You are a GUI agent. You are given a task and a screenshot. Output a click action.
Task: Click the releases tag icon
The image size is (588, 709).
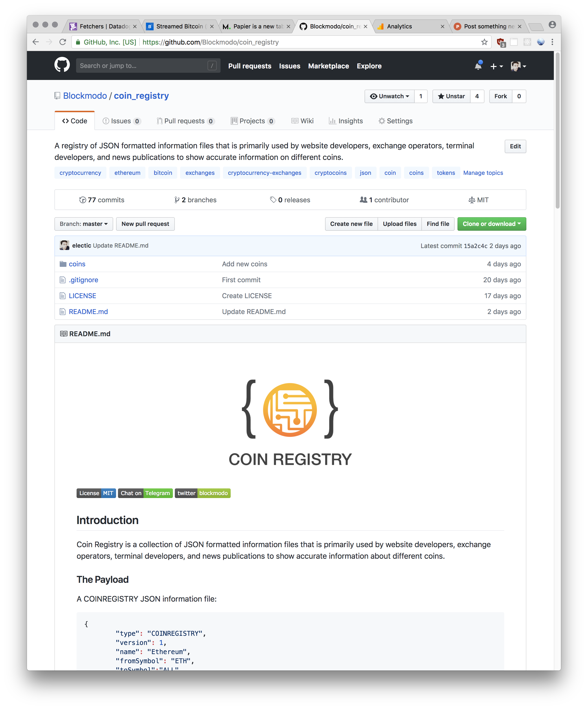(273, 200)
